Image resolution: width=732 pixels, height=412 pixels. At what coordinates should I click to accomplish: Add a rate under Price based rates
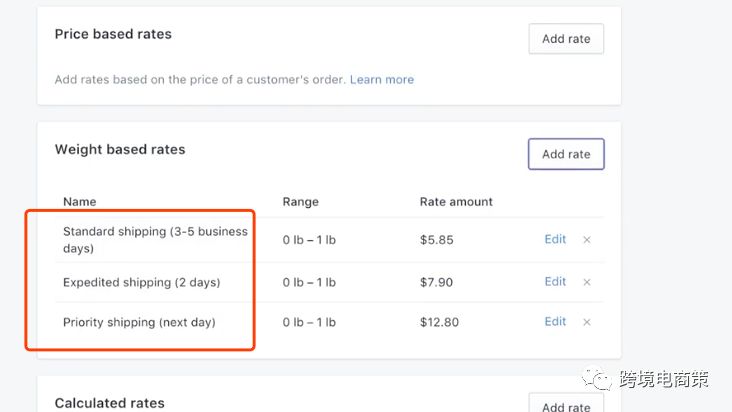coord(566,39)
